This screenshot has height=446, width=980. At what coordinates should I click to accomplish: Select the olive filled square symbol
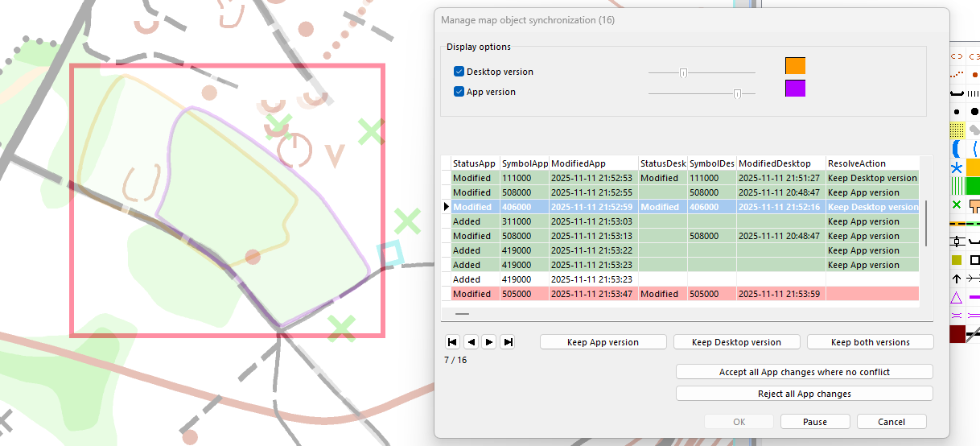click(x=957, y=260)
